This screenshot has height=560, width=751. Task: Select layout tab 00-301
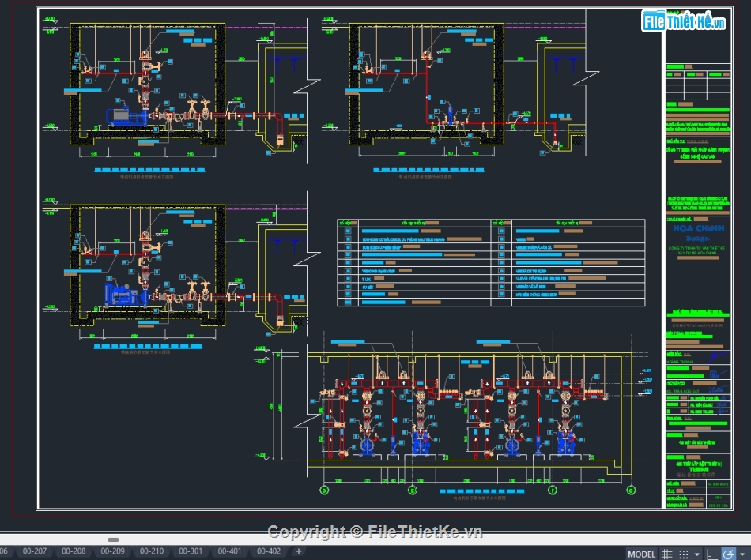point(191,551)
